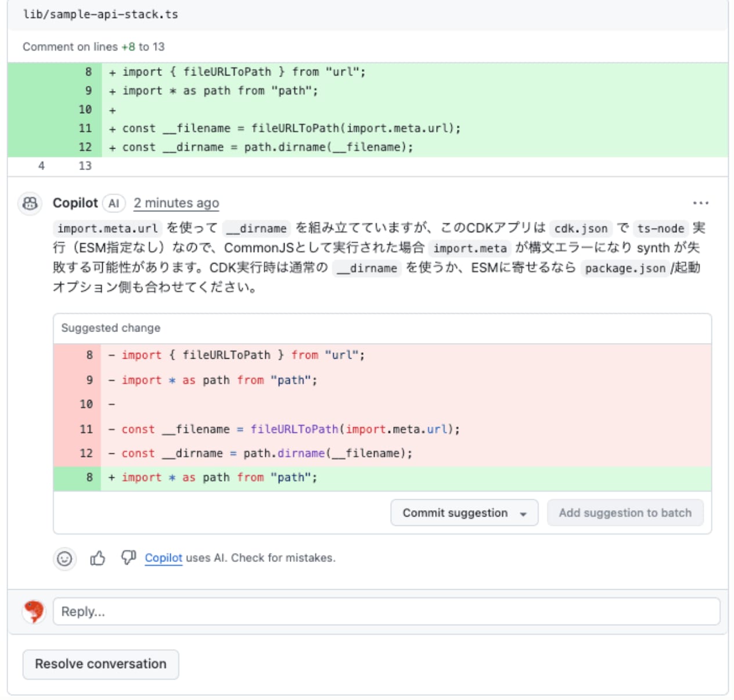Click the Suggested change header
The width and height of the screenshot is (734, 700).
[111, 328]
